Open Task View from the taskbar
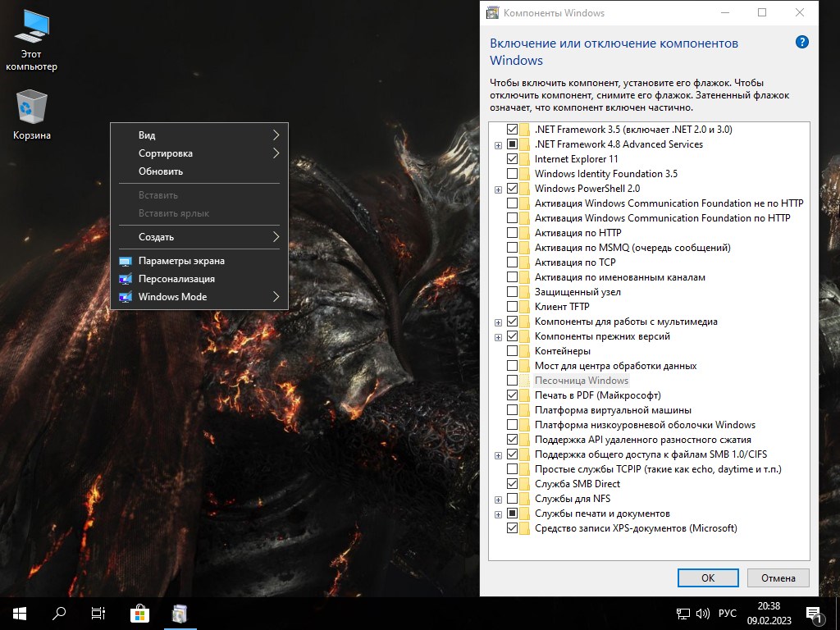The height and width of the screenshot is (630, 840). click(98, 613)
